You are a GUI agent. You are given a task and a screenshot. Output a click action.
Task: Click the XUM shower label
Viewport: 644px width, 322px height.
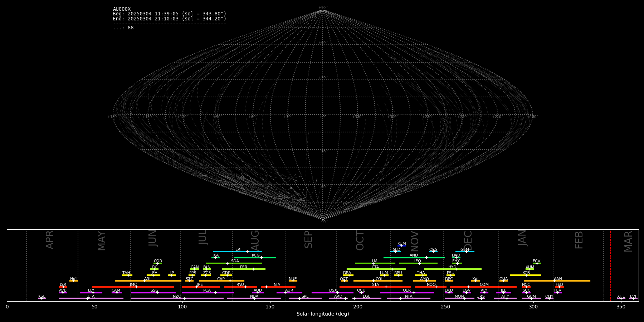coord(530,267)
